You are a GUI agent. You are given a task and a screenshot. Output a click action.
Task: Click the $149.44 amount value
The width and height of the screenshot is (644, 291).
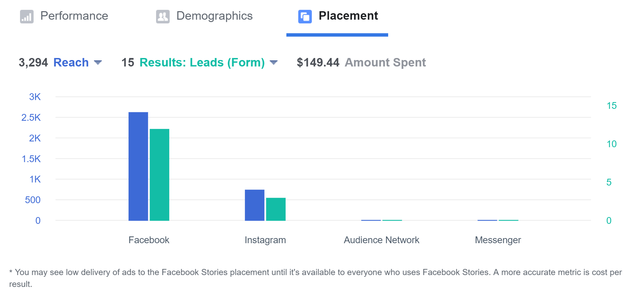click(318, 62)
